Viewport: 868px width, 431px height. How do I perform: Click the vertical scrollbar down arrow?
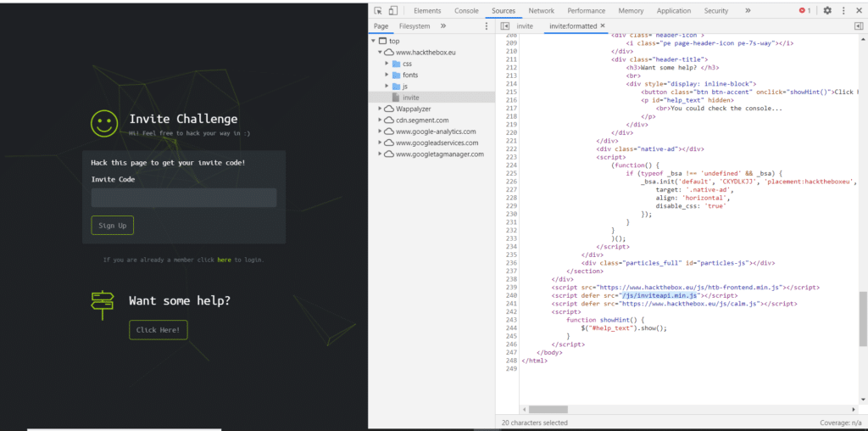pos(863,399)
